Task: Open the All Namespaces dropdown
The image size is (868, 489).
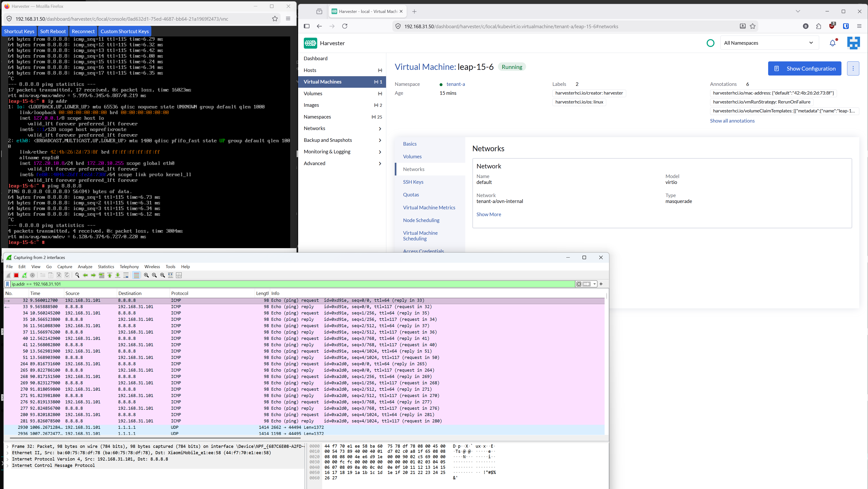Action: tap(770, 43)
